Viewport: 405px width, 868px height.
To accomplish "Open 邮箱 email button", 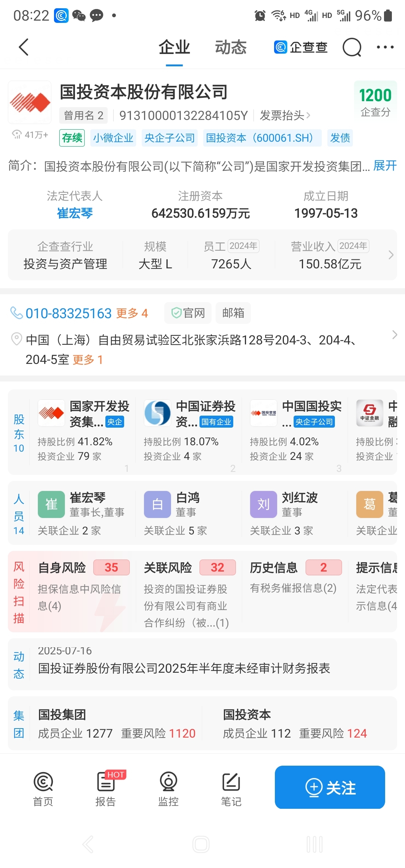I will pos(233,313).
